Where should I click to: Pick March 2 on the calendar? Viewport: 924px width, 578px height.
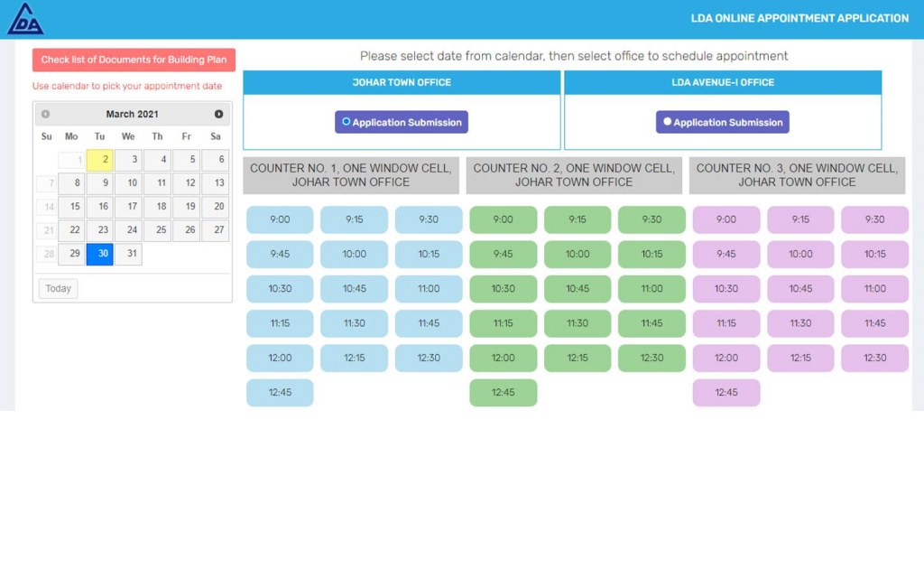[x=99, y=160]
